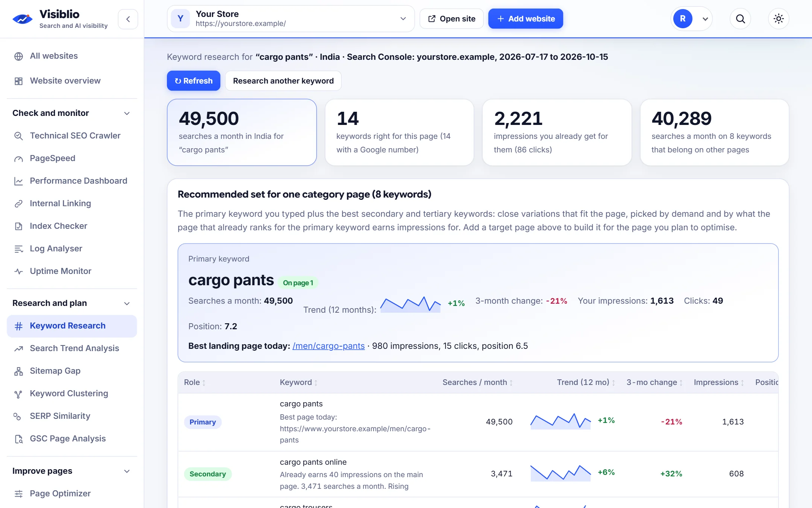Go to Performance Dashboard page
Image resolution: width=812 pixels, height=508 pixels.
(72, 181)
